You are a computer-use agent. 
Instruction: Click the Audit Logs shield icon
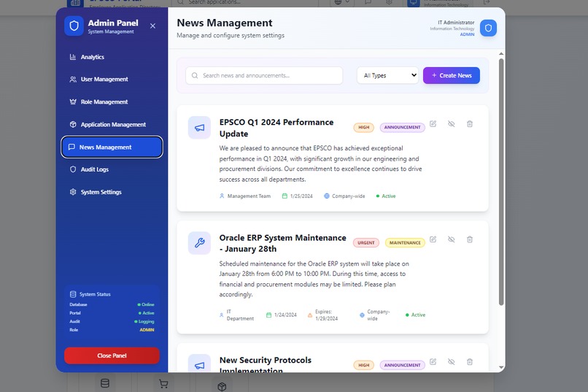coord(73,169)
